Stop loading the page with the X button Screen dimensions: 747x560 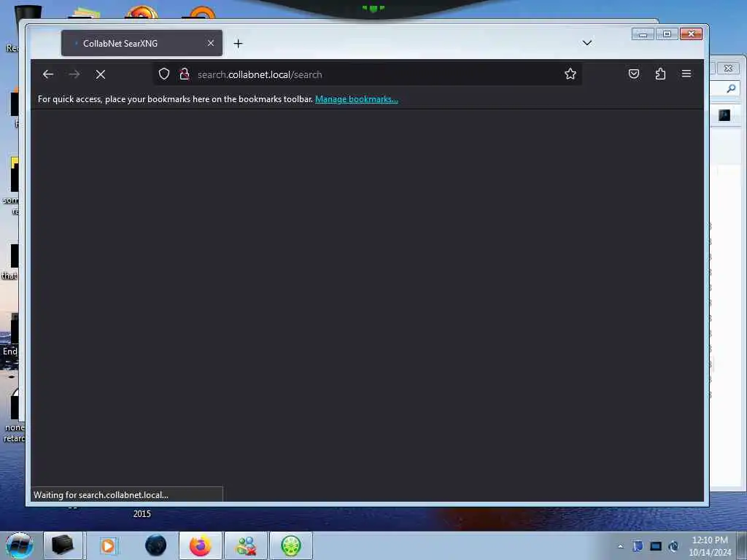(101, 74)
